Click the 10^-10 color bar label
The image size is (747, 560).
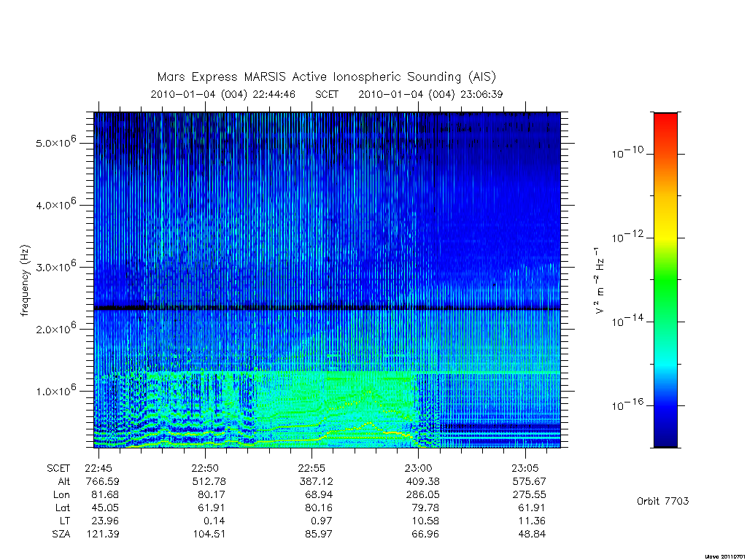[x=627, y=152]
